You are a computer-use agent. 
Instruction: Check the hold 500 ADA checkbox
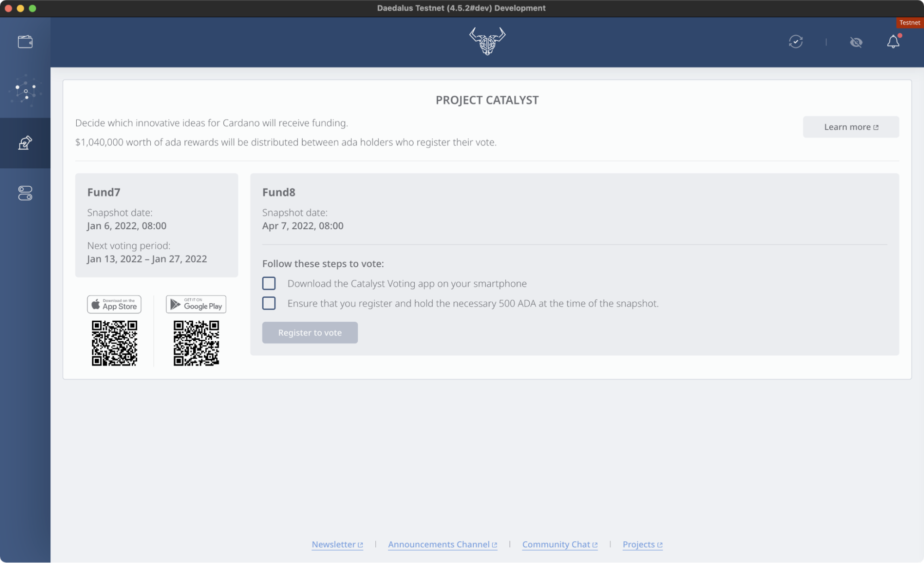point(269,303)
